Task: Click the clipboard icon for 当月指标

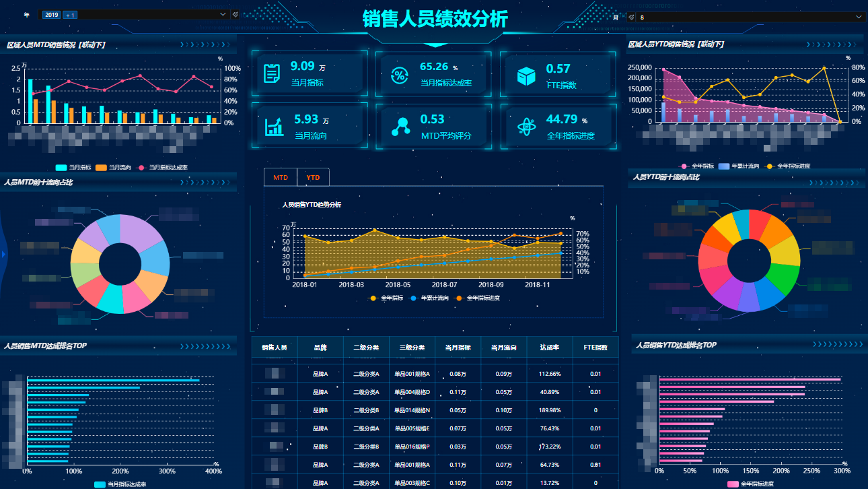Action: 272,73
